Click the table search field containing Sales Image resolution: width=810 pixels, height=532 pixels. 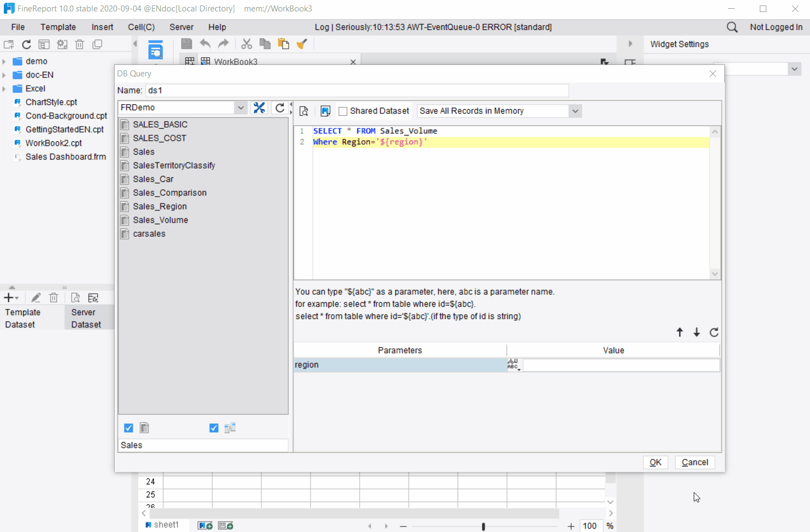pos(203,445)
